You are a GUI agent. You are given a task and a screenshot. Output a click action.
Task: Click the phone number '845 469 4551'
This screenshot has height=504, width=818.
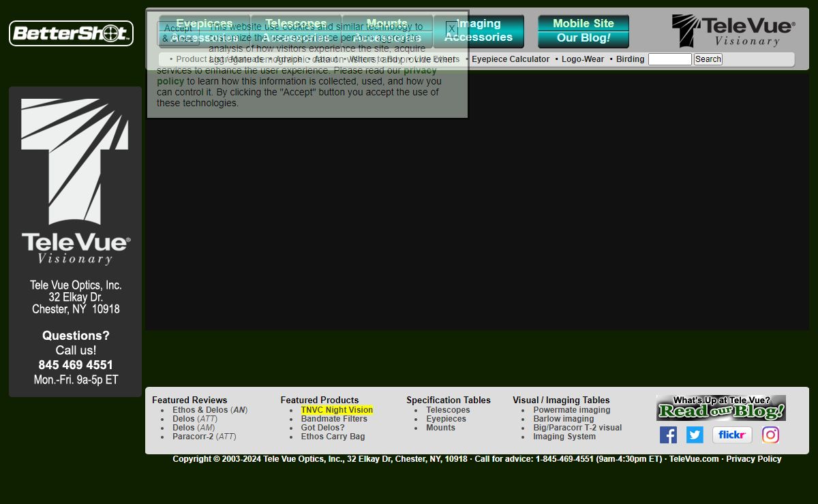tap(76, 365)
